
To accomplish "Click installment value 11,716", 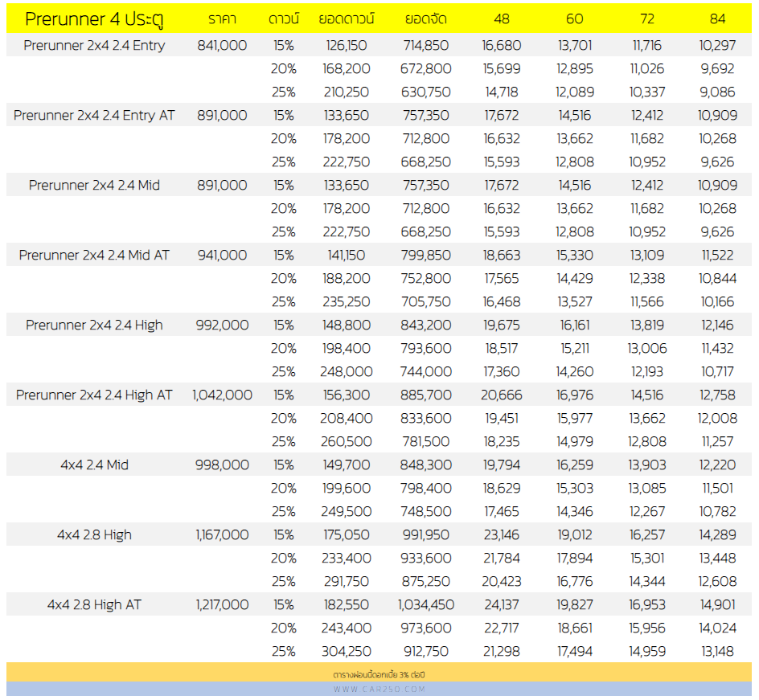I will pyautogui.click(x=647, y=46).
